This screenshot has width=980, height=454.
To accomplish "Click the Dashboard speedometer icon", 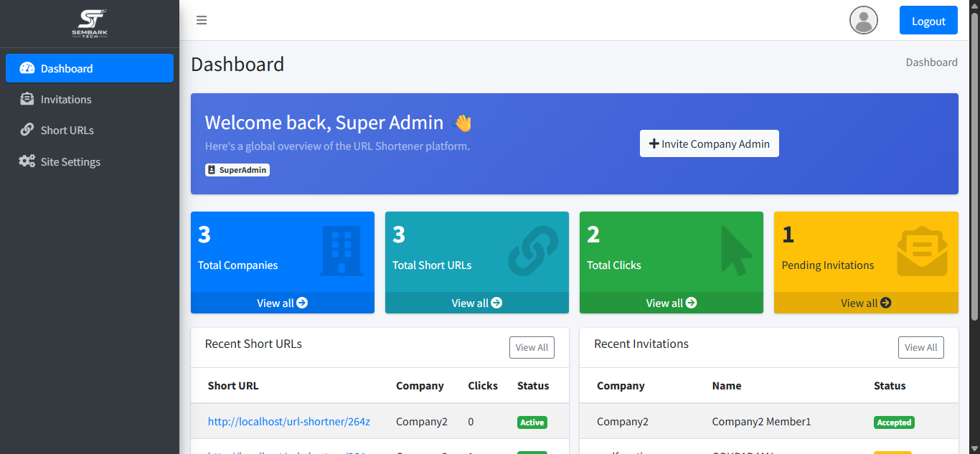I will [27, 68].
